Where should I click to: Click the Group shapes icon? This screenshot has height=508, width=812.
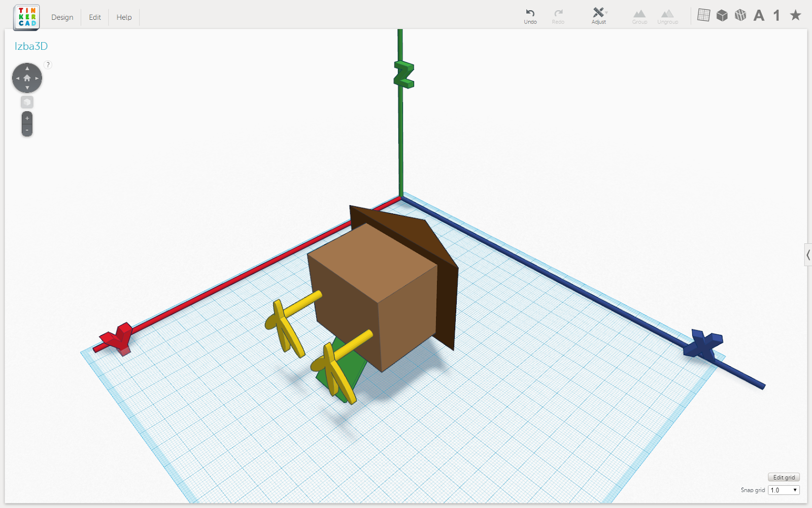(x=639, y=17)
